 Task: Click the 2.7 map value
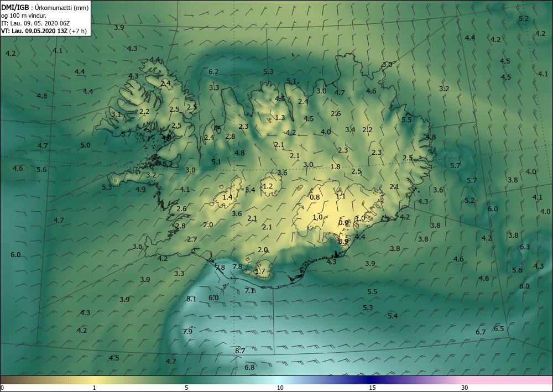[x=192, y=239]
